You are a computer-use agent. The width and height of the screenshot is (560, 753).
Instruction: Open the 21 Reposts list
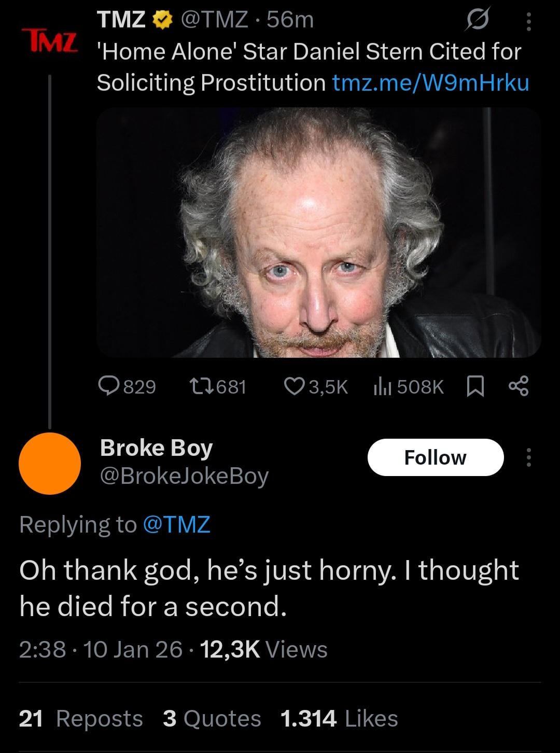(81, 719)
